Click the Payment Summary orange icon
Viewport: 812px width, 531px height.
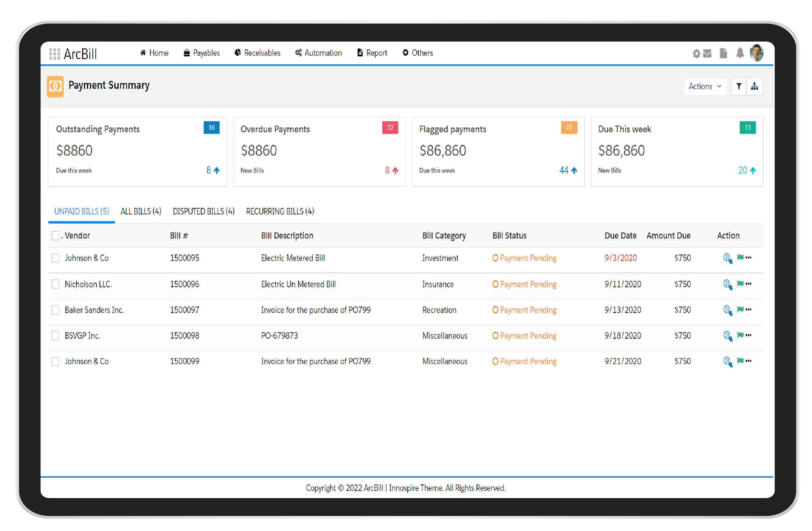click(x=55, y=86)
